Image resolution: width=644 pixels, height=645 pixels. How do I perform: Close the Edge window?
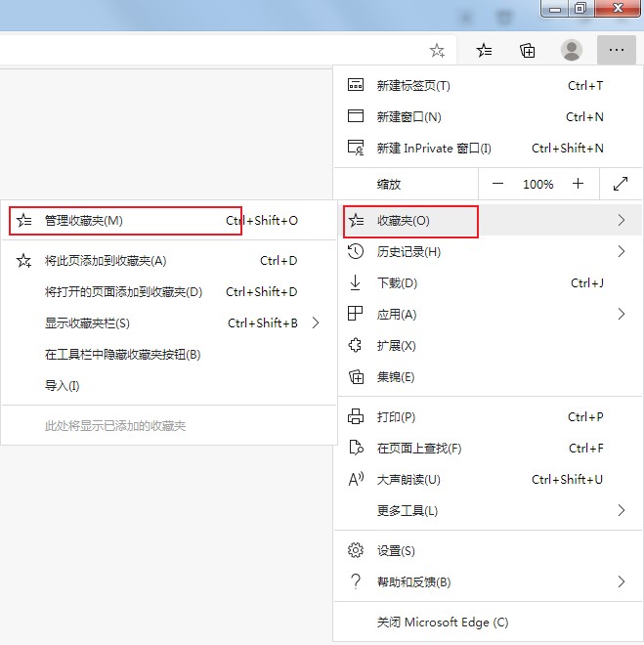tap(618, 8)
